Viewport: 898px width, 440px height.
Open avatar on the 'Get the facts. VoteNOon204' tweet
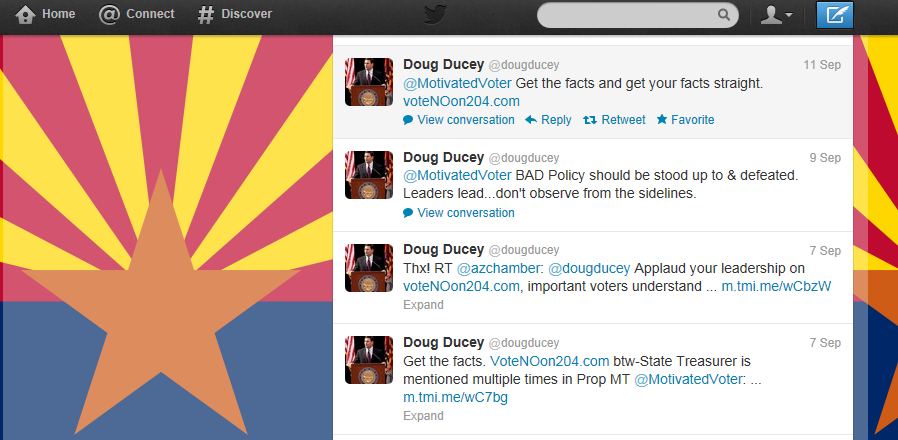(369, 360)
